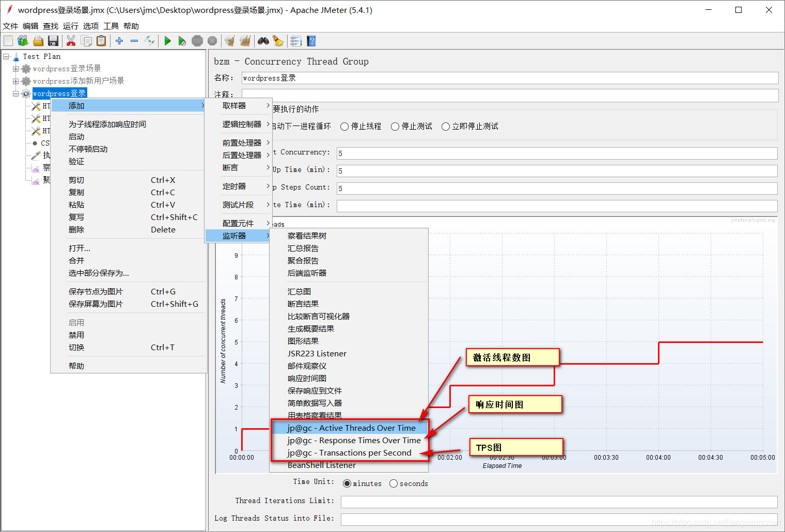The height and width of the screenshot is (532, 785).
Task: Click the gear icon beside wordpress登录场景
Action: 26,69
